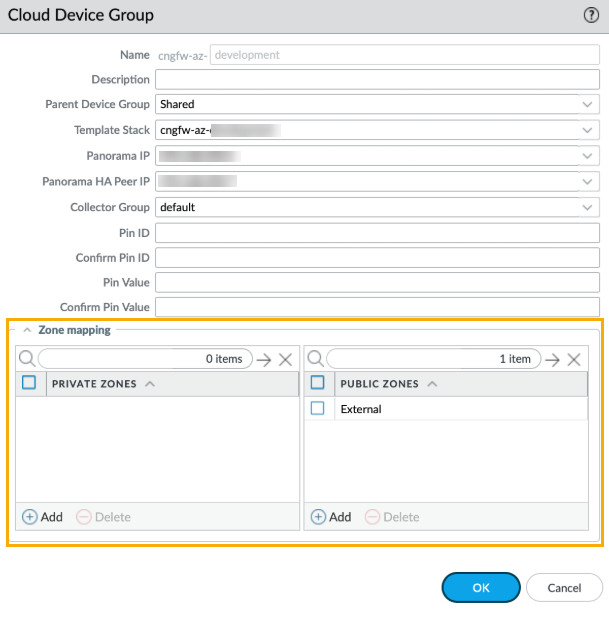Viewport: 609px width, 617px height.
Task: Add a new private zone
Action: (42, 517)
